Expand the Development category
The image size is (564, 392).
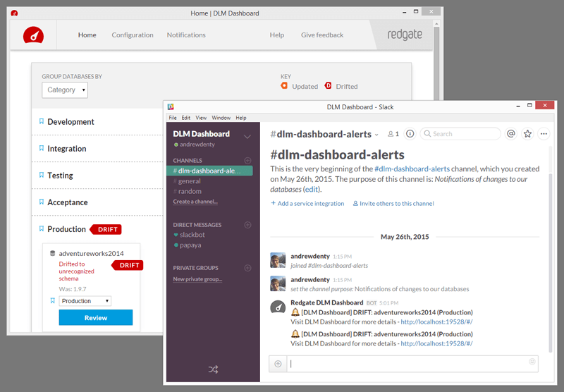70,122
